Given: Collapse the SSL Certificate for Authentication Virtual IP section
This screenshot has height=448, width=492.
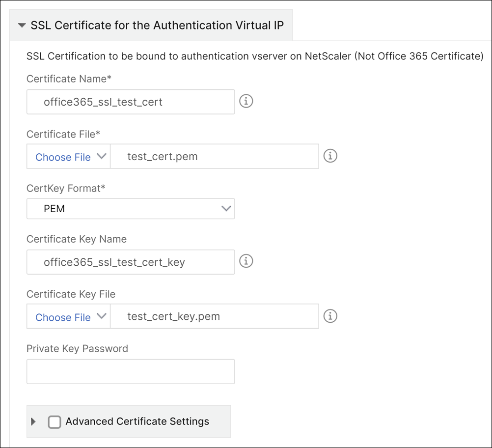Looking at the screenshot, I should point(22,26).
